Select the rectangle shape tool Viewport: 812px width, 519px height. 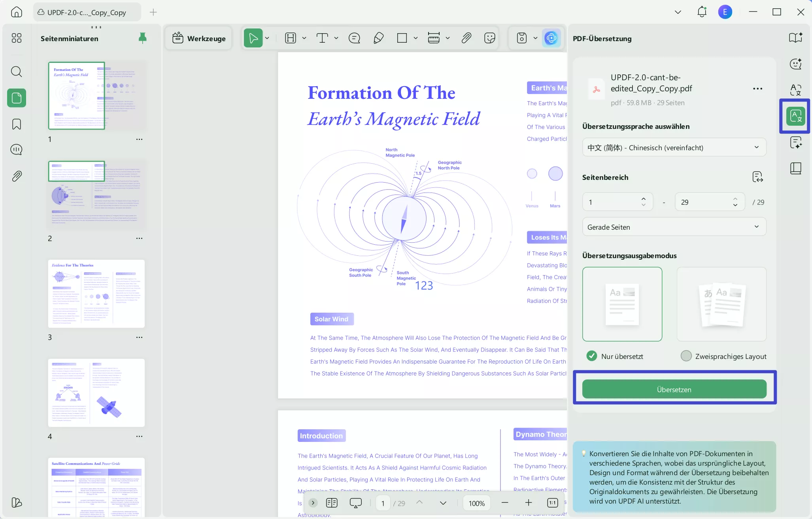[402, 38]
